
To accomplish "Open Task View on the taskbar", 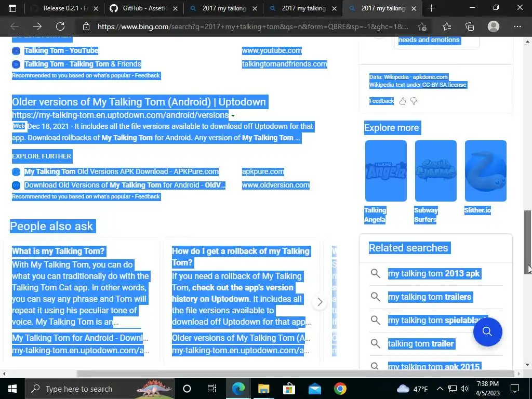I will click(212, 389).
